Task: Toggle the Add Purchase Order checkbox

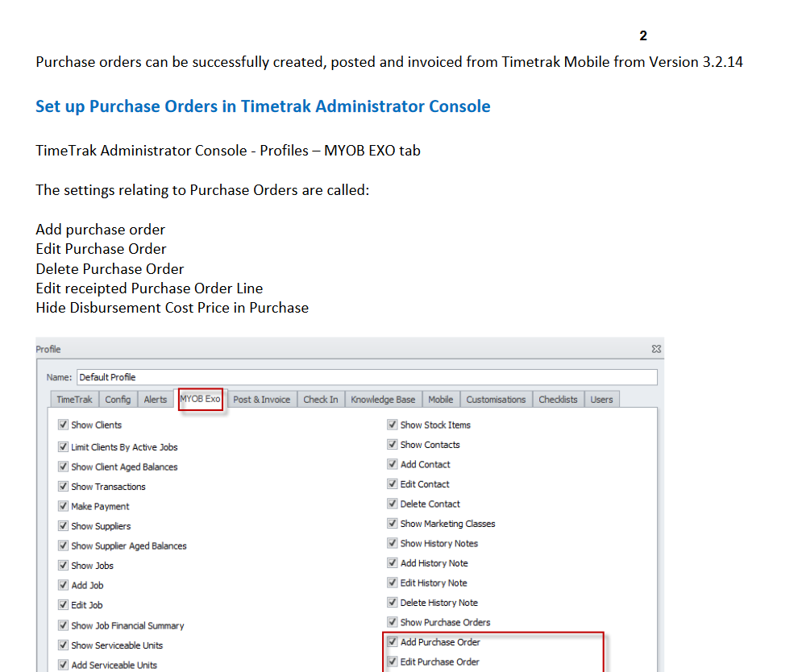Action: click(x=393, y=642)
